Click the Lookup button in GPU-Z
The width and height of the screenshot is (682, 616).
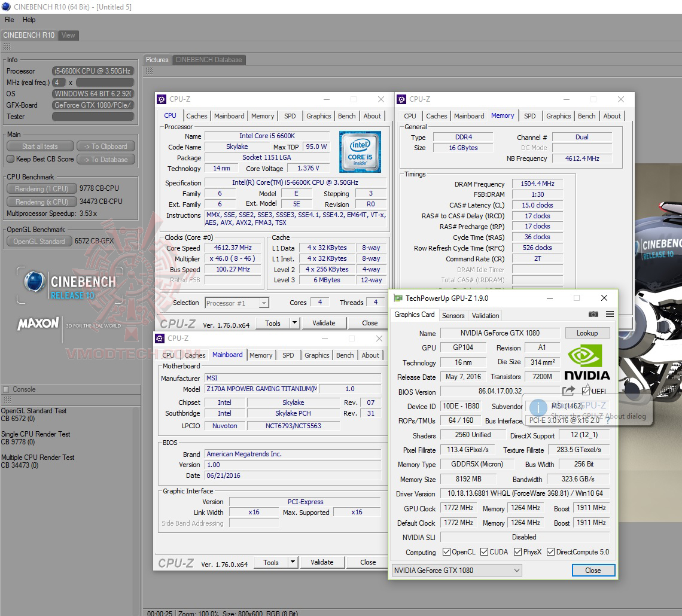point(587,333)
